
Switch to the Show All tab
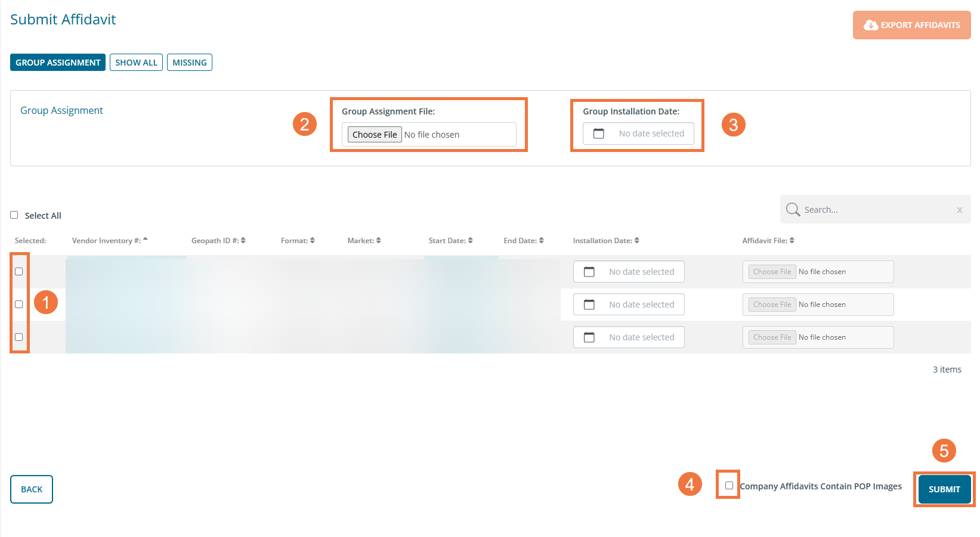click(136, 63)
